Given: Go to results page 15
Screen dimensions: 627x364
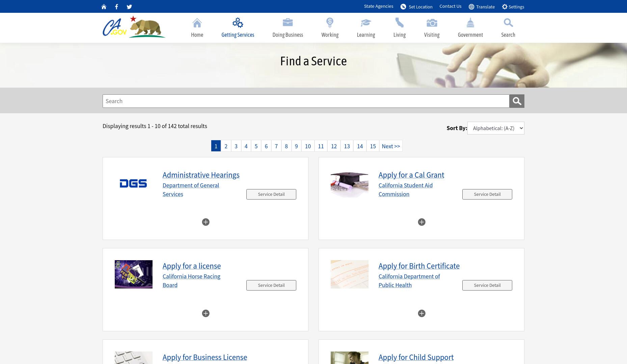Looking at the screenshot, I should click(x=373, y=146).
